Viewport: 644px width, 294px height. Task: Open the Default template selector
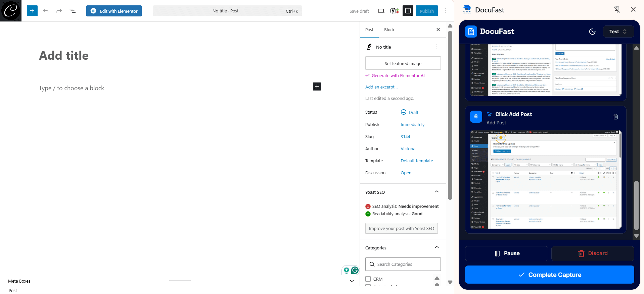[x=417, y=161]
